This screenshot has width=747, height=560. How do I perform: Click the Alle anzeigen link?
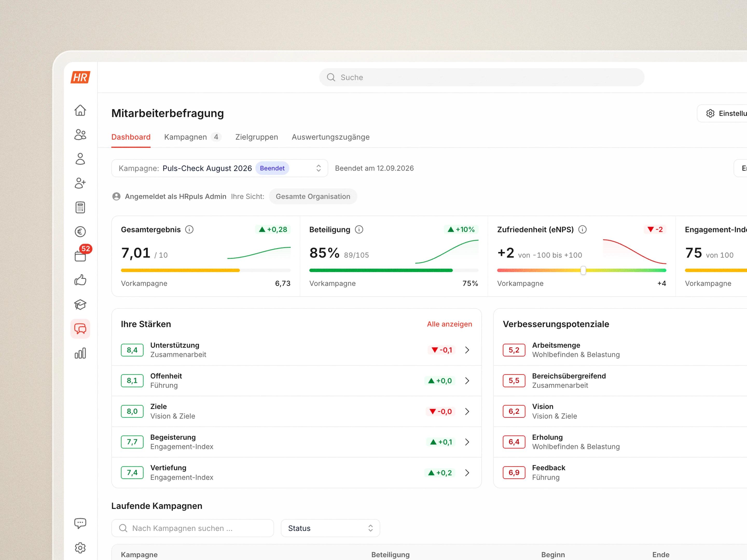(x=449, y=324)
